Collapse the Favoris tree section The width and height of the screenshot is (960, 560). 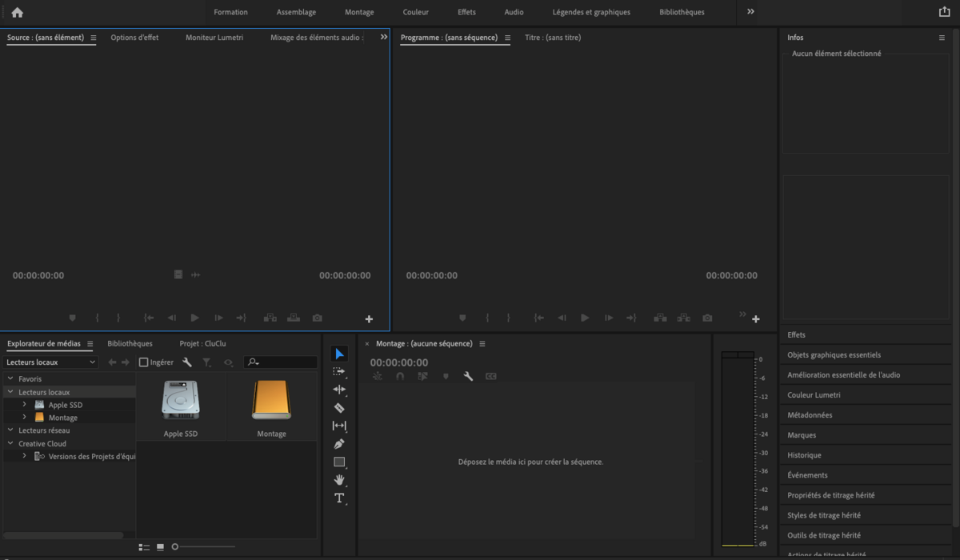[10, 379]
